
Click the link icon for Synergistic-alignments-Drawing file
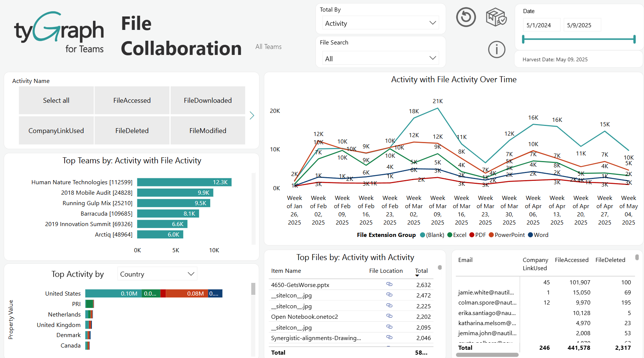tap(389, 338)
